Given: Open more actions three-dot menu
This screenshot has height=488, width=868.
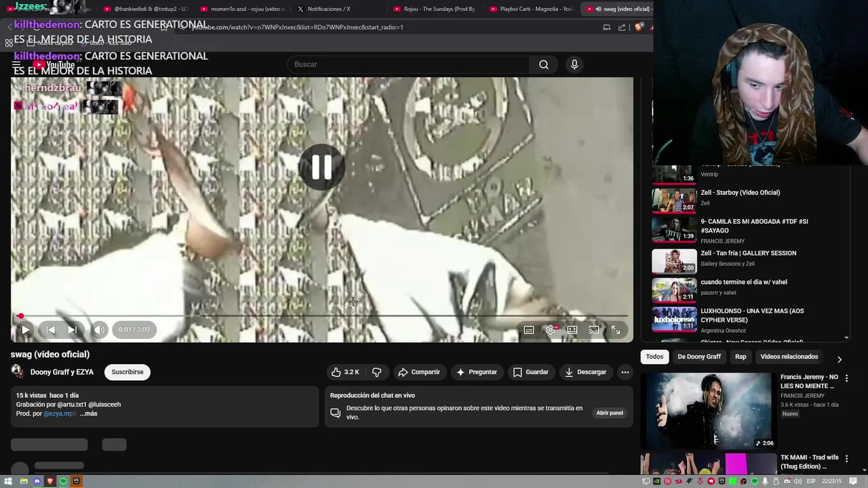Looking at the screenshot, I should click(625, 372).
